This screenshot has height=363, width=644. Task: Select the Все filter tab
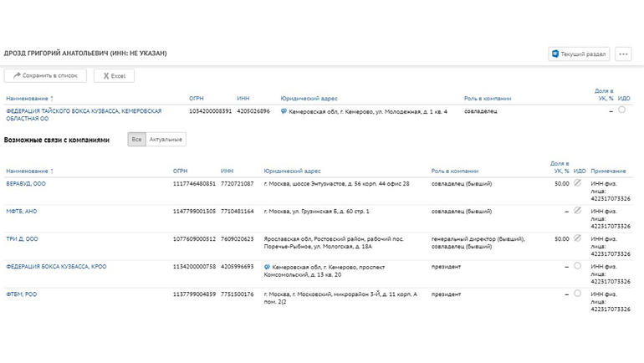pyautogui.click(x=136, y=140)
